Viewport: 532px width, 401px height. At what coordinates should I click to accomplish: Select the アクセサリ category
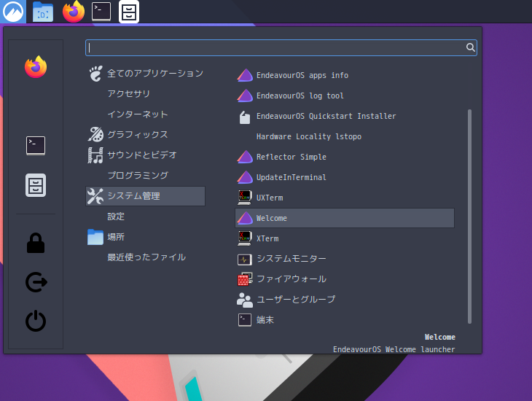145,94
